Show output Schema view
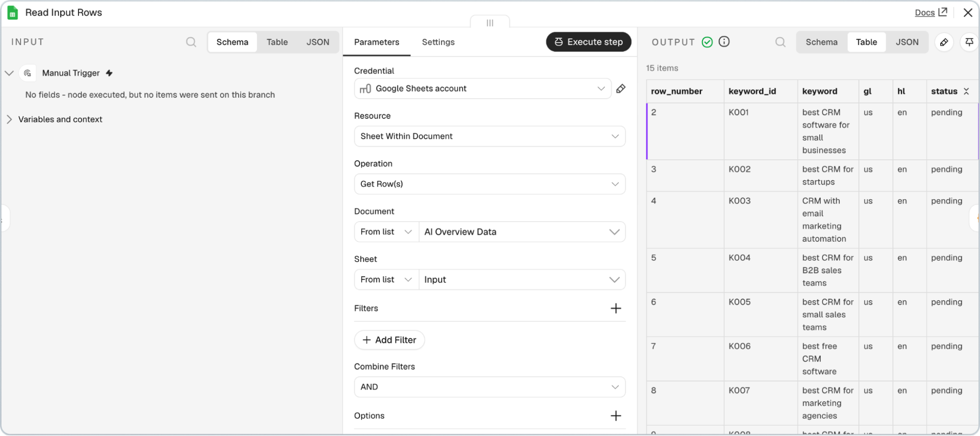This screenshot has height=436, width=980. (x=822, y=42)
